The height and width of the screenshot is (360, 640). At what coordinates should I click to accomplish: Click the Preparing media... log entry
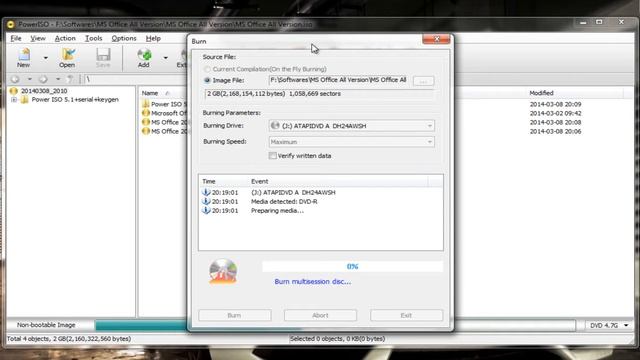coord(277,211)
